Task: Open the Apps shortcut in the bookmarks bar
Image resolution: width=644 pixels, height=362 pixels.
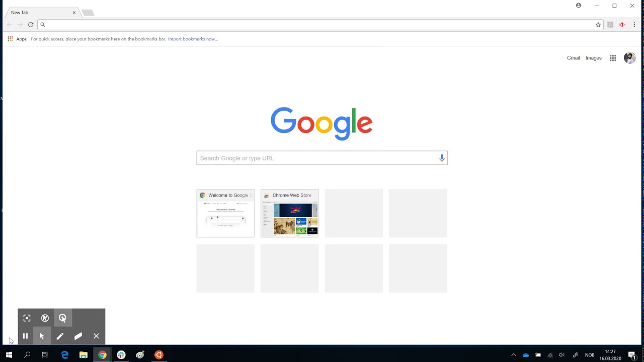Action: 17,39
